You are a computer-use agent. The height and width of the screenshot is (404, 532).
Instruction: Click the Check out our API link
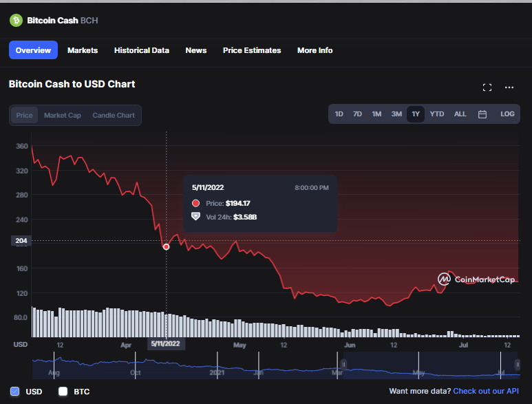[486, 391]
